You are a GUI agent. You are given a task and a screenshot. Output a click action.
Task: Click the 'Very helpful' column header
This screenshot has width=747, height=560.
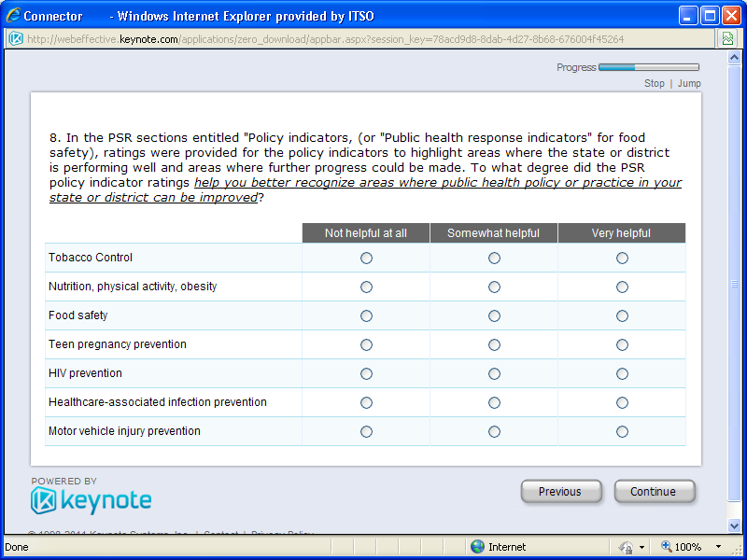tap(622, 232)
